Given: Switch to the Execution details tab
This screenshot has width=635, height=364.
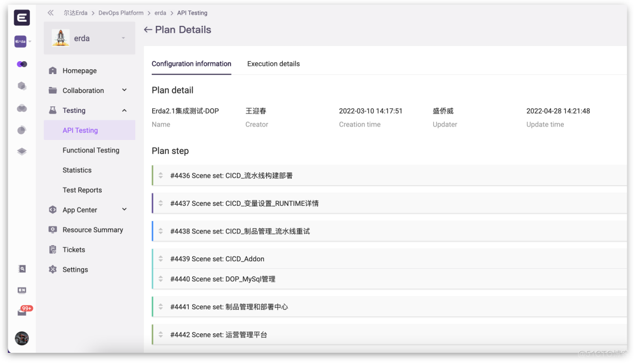Looking at the screenshot, I should pos(273,64).
